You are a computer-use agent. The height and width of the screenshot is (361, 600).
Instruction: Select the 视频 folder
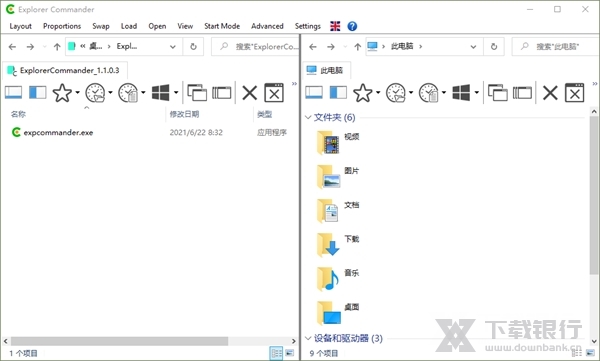coord(338,142)
